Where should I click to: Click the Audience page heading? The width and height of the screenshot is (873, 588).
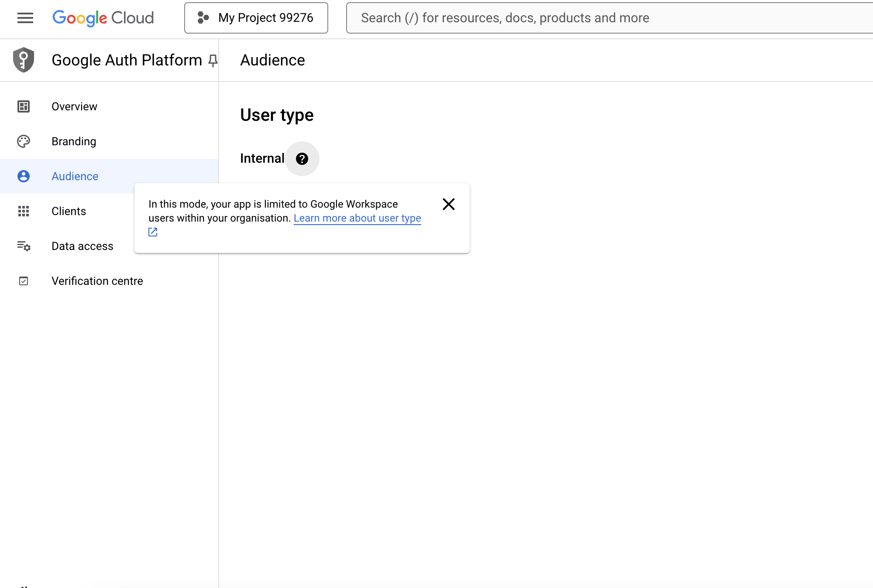[x=272, y=60]
